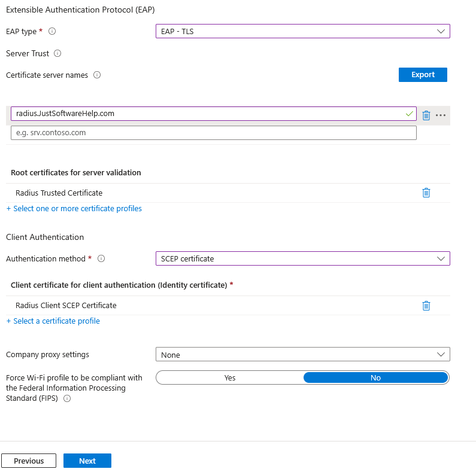This screenshot has width=476, height=472.
Task: Open the ellipsis menu beside server name
Action: coord(441,115)
